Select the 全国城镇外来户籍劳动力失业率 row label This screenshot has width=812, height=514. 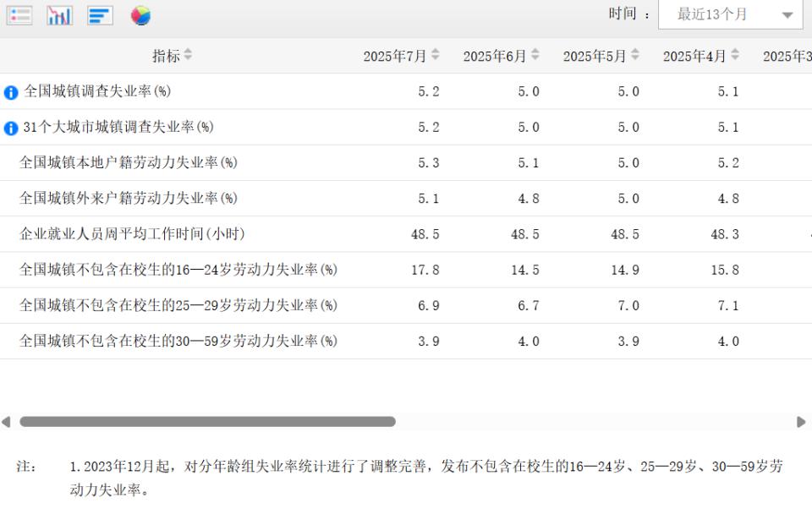[129, 198]
